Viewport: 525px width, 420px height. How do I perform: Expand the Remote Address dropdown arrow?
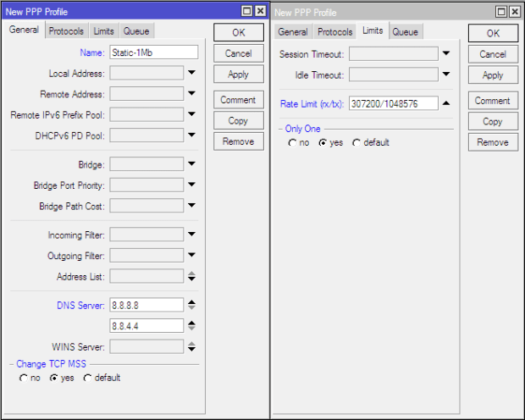tap(191, 93)
